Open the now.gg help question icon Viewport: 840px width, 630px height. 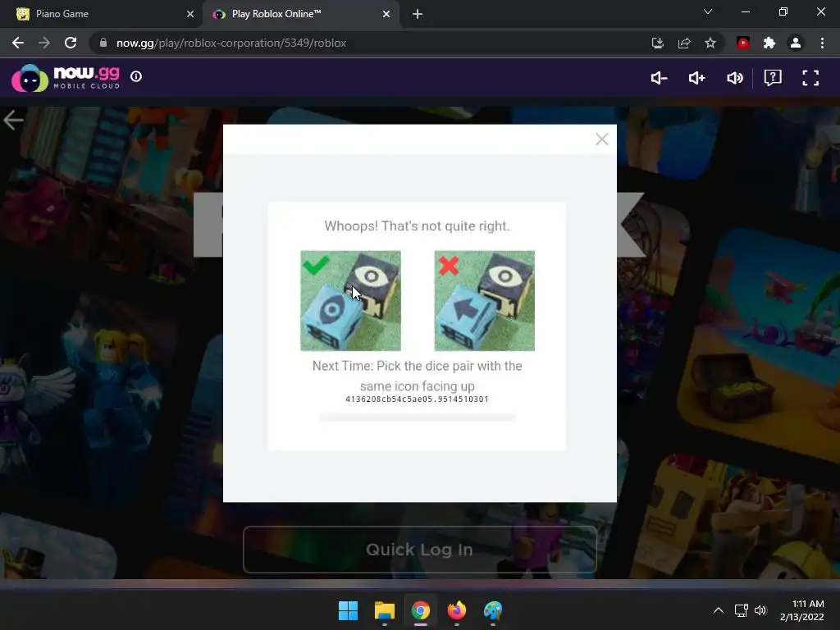tap(773, 78)
